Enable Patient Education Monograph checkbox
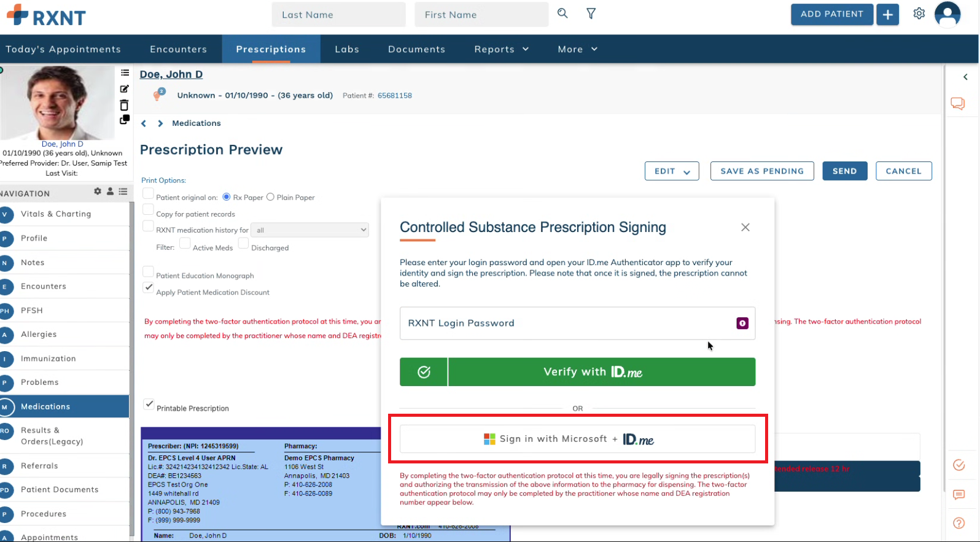 149,271
